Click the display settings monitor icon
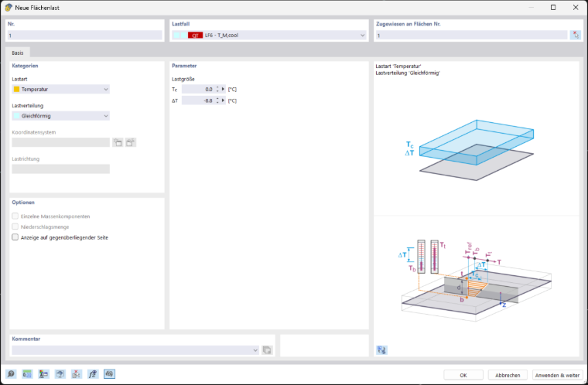The image size is (588, 385). (60, 373)
